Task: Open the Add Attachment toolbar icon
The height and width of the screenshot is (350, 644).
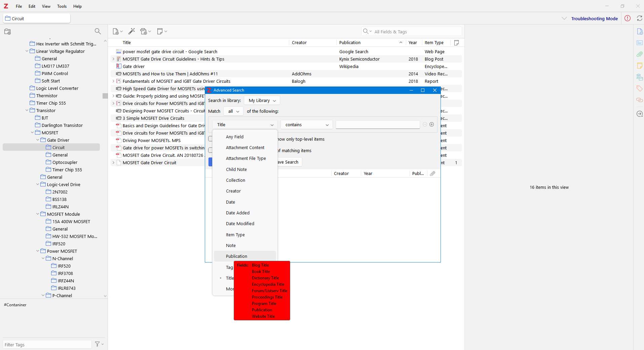Action: click(146, 32)
